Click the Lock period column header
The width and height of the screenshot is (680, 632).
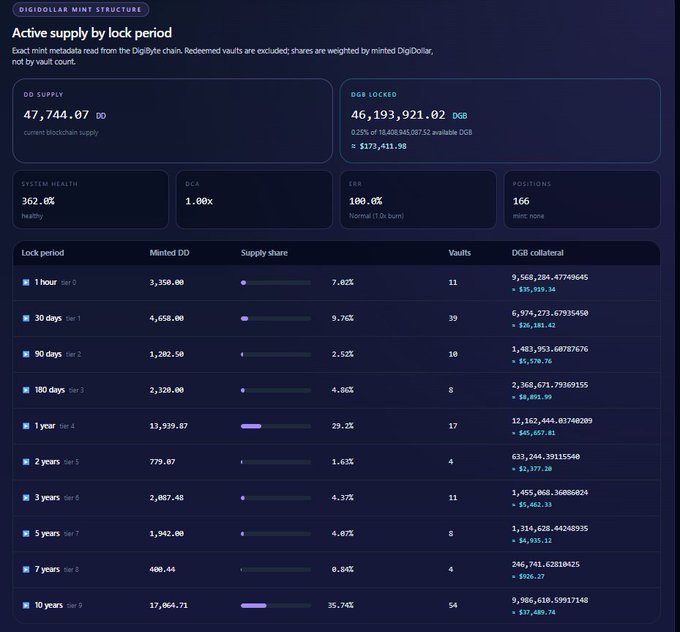point(42,253)
